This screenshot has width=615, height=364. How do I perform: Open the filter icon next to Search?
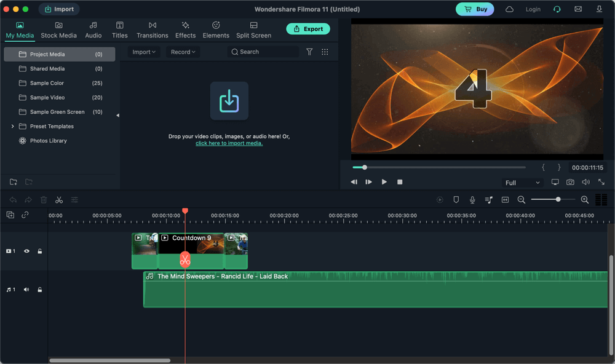[x=309, y=52]
